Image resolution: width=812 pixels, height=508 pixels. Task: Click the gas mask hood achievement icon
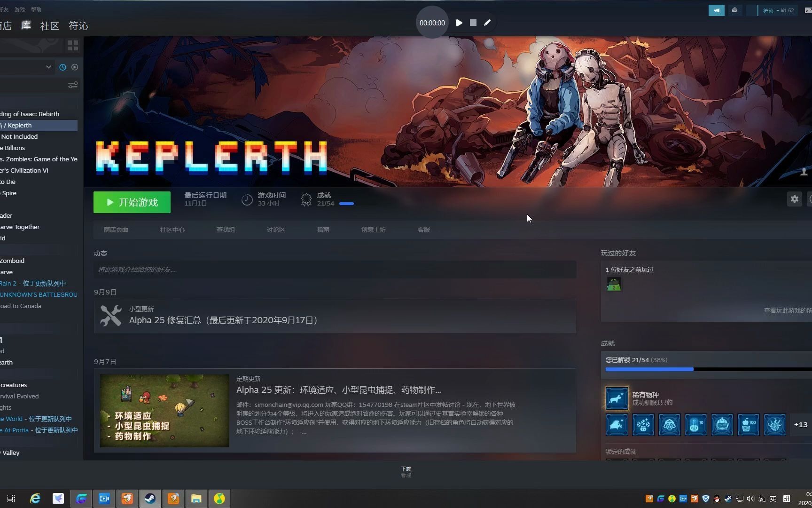[x=670, y=425]
